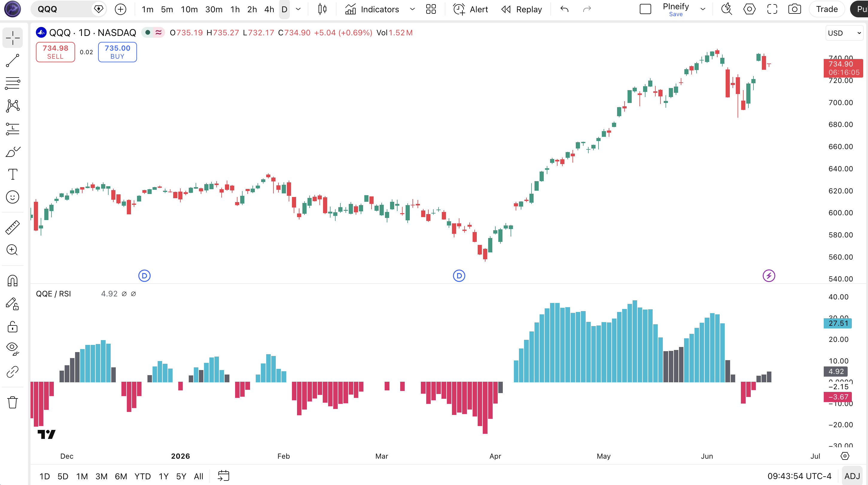
Task: Enter fullscreen mode
Action: point(772,9)
